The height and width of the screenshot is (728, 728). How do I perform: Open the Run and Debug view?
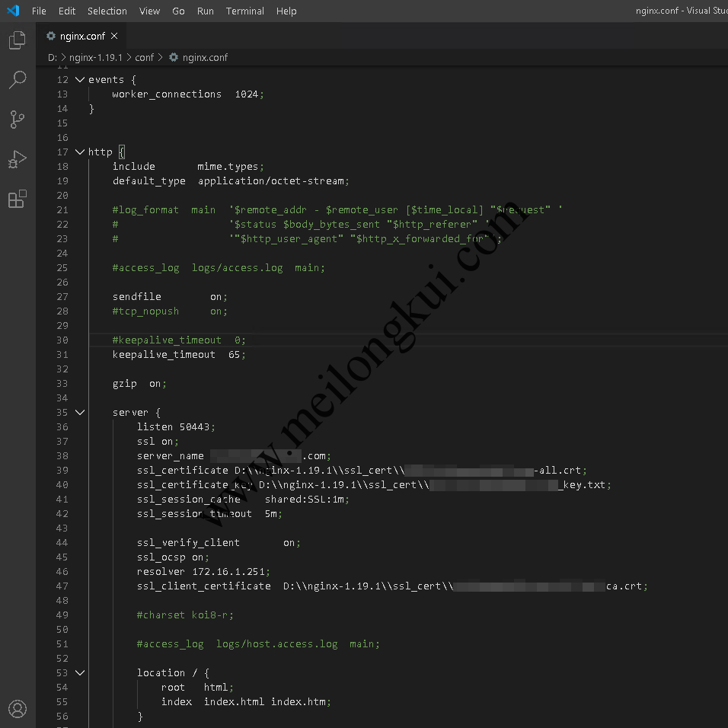[x=18, y=159]
